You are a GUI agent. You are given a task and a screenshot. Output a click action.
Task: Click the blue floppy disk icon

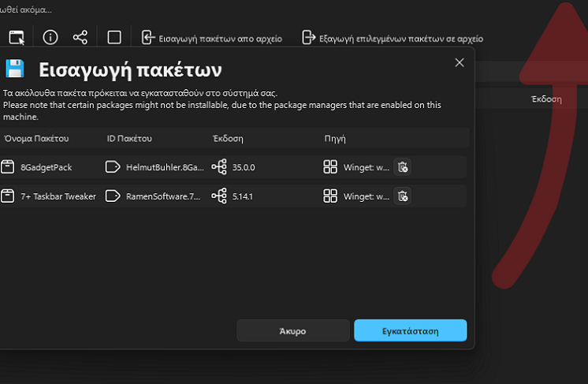pos(15,69)
